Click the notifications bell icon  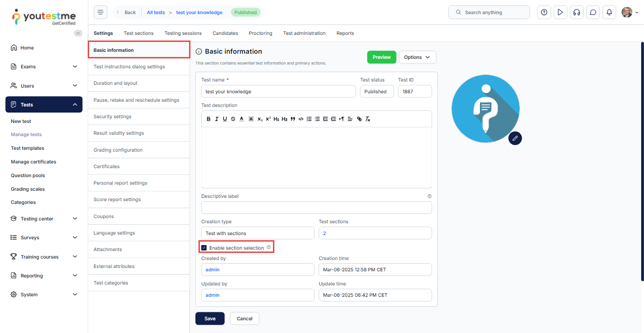point(610,12)
